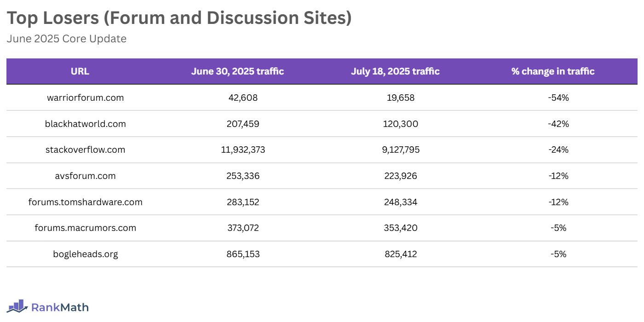This screenshot has height=322, width=644.
Task: Click the -42% change cell
Action: [558, 124]
